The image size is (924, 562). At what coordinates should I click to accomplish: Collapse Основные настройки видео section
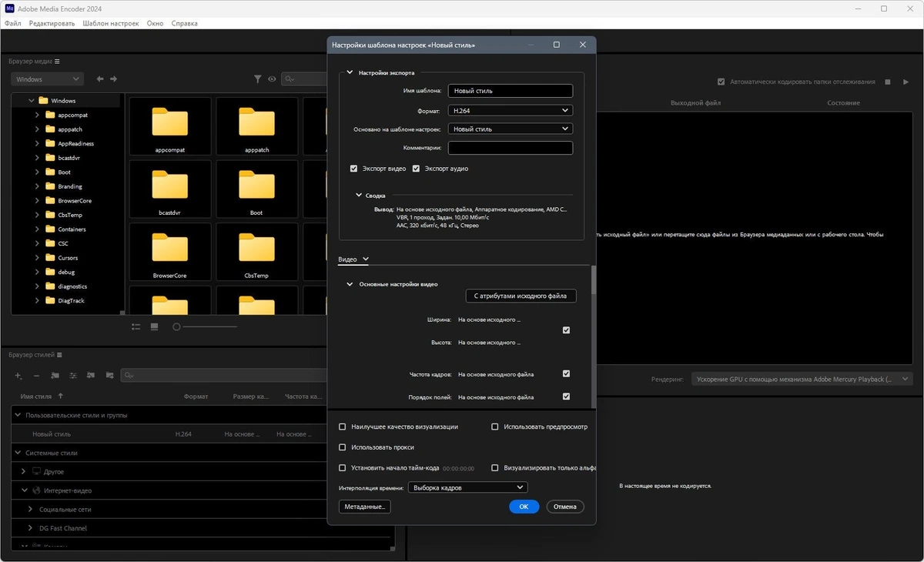click(x=350, y=284)
